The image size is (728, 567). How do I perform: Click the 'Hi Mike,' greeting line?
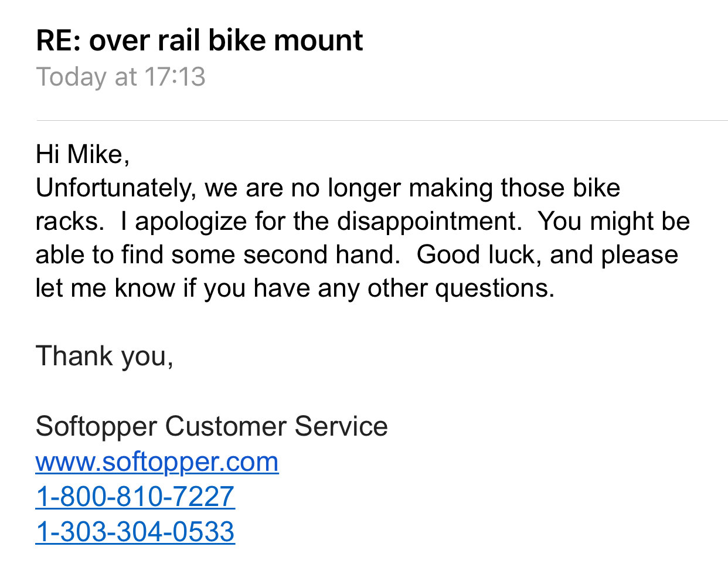click(x=83, y=154)
